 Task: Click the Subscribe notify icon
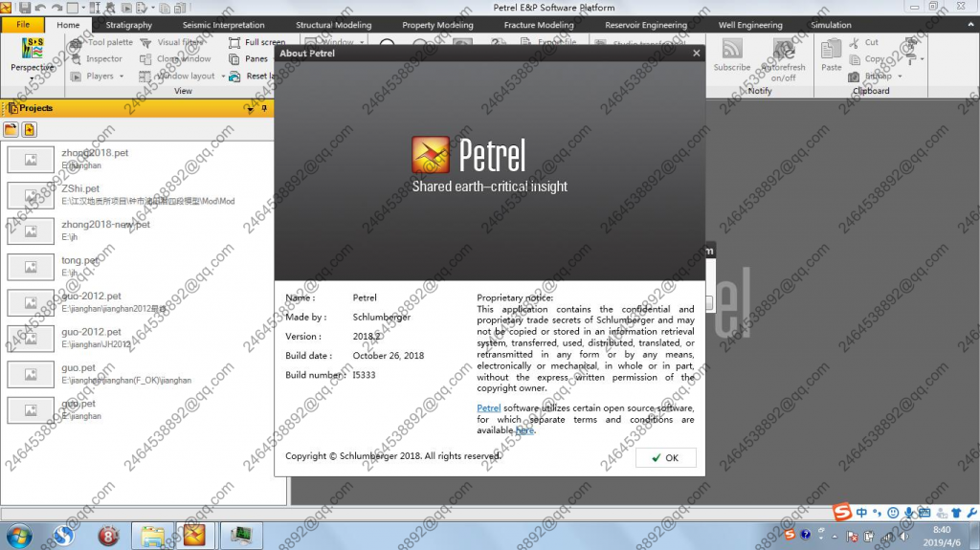pos(732,50)
